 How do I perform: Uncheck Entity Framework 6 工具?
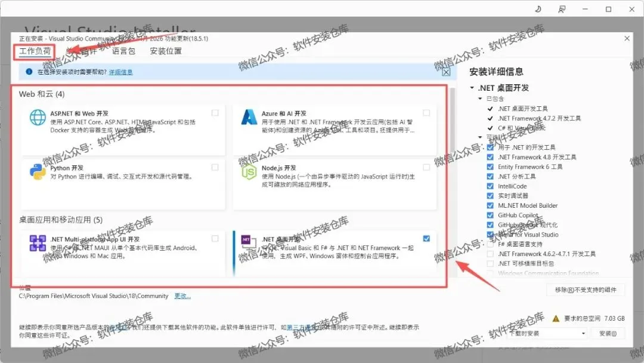tap(490, 167)
